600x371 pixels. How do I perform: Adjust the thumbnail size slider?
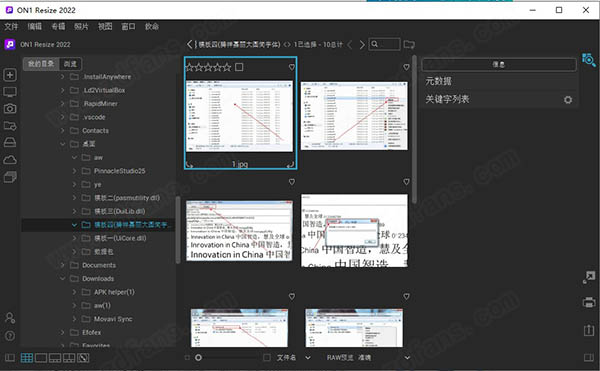[198, 358]
